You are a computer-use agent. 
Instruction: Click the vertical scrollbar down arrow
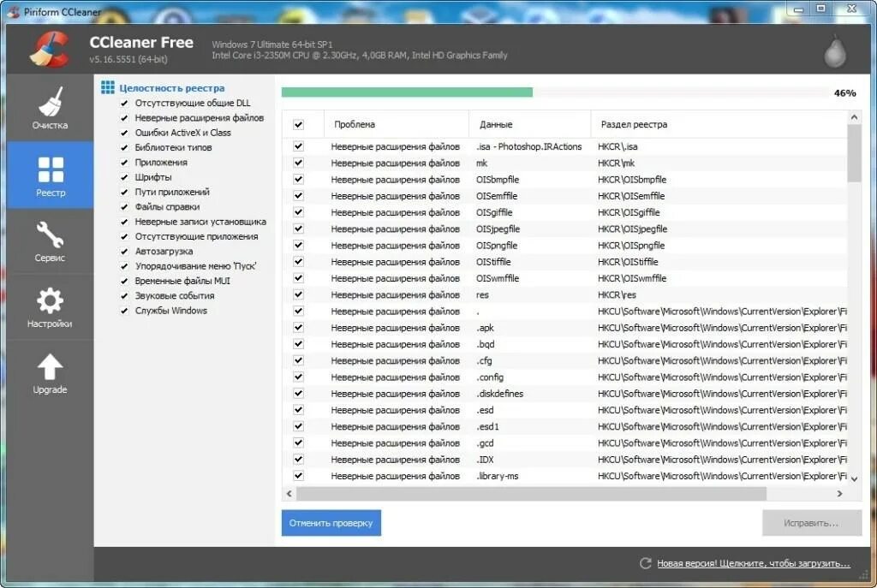click(x=854, y=479)
